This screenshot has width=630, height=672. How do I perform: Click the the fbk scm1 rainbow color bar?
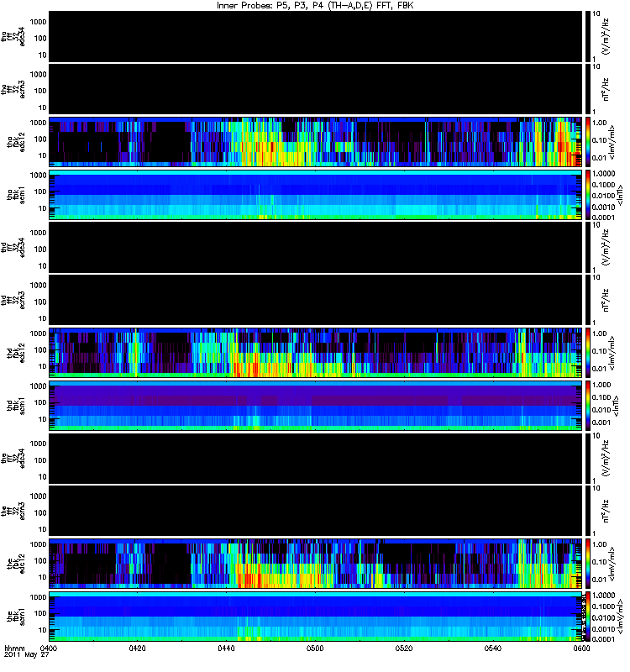click(587, 617)
